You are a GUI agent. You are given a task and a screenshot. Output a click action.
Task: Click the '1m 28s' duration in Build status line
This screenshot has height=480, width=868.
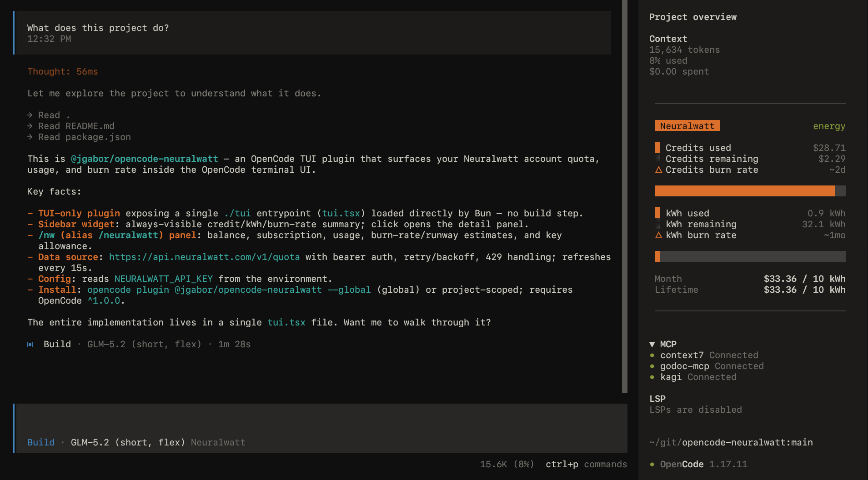point(235,344)
